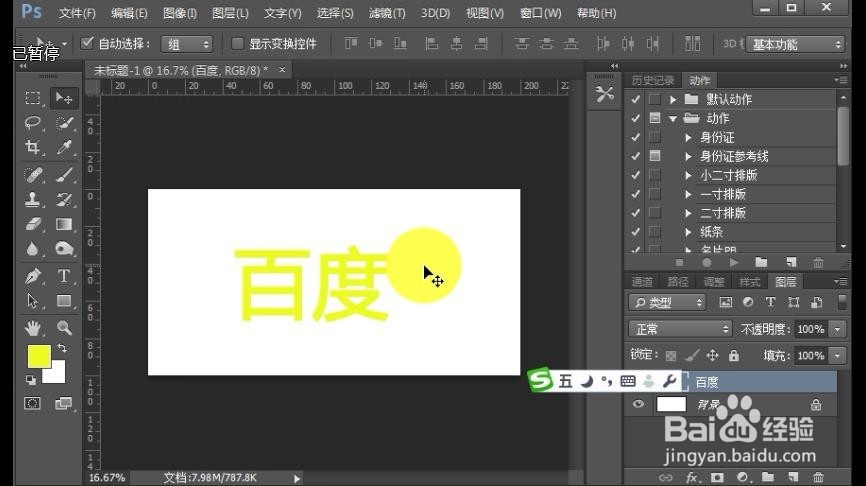Select the Brush tool
This screenshot has height=486, width=866.
64,175
